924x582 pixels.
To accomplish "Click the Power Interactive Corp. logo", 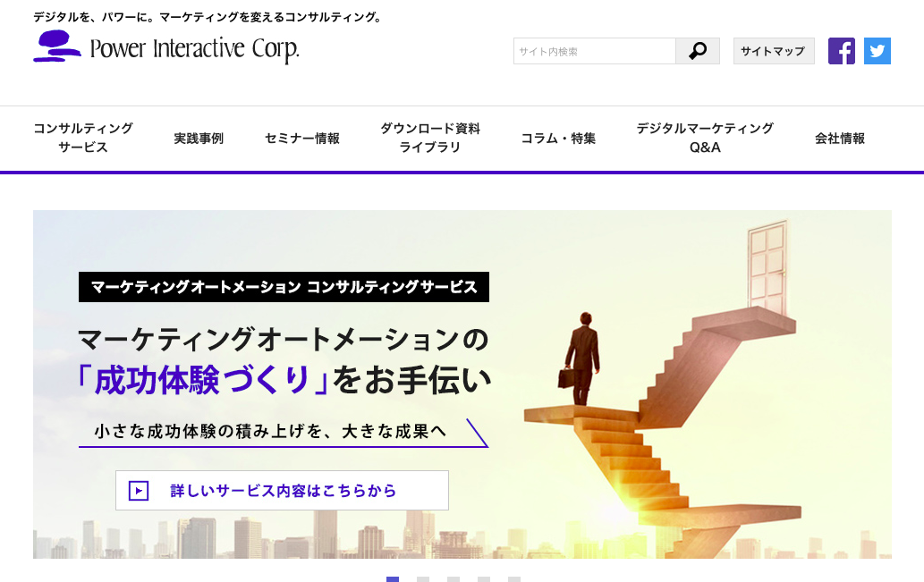I will 166,47.
